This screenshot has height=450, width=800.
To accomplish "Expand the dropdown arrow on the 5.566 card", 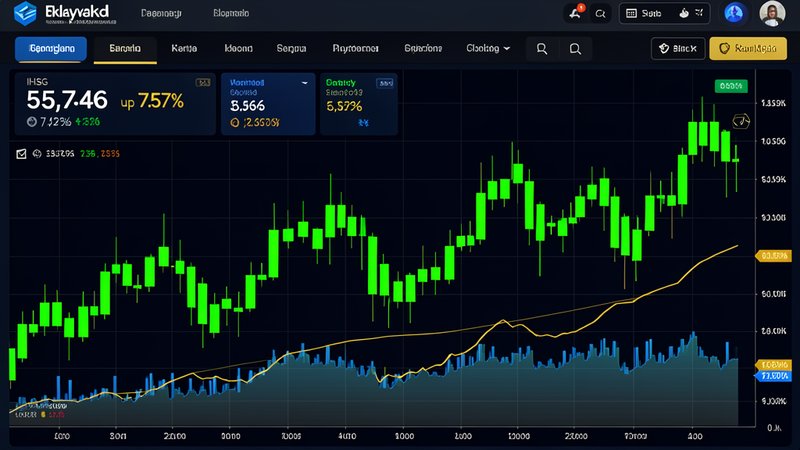I will click(x=305, y=83).
